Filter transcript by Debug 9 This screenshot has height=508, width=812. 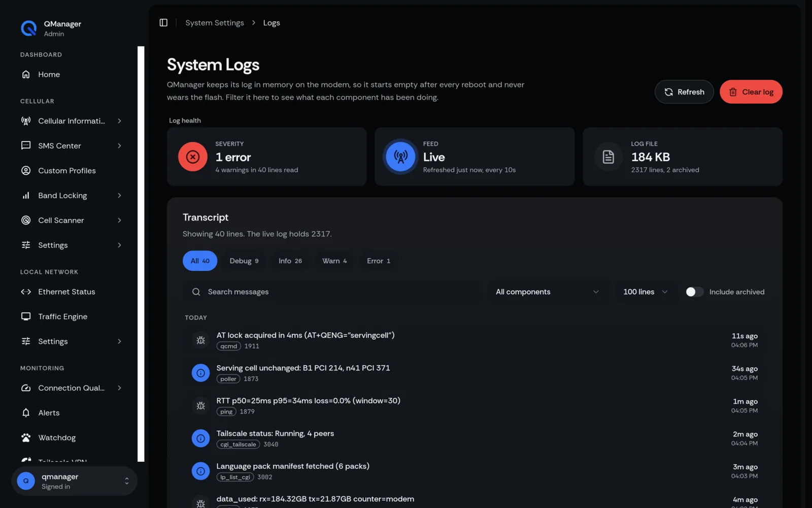244,261
